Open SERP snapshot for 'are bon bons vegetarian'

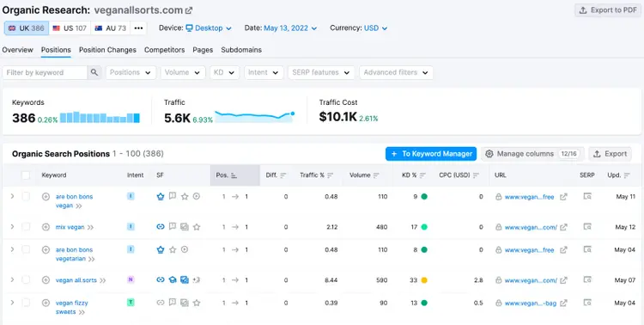[x=587, y=249]
